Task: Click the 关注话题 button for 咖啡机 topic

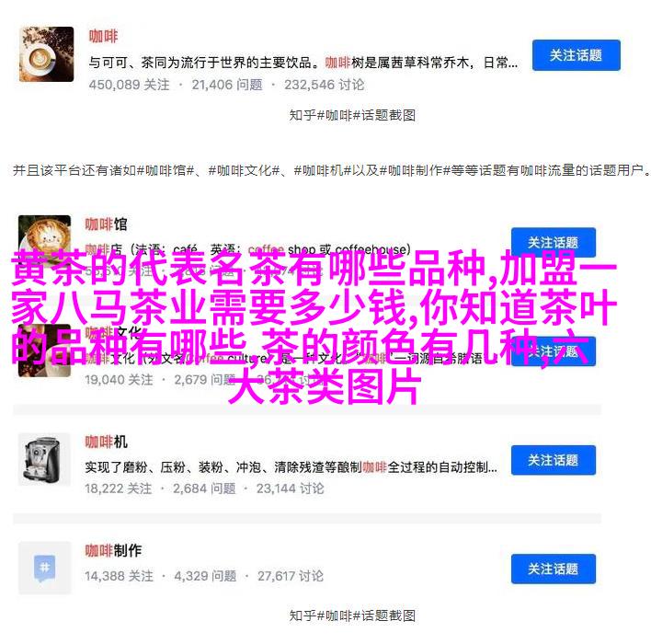Action: pyautogui.click(x=554, y=460)
